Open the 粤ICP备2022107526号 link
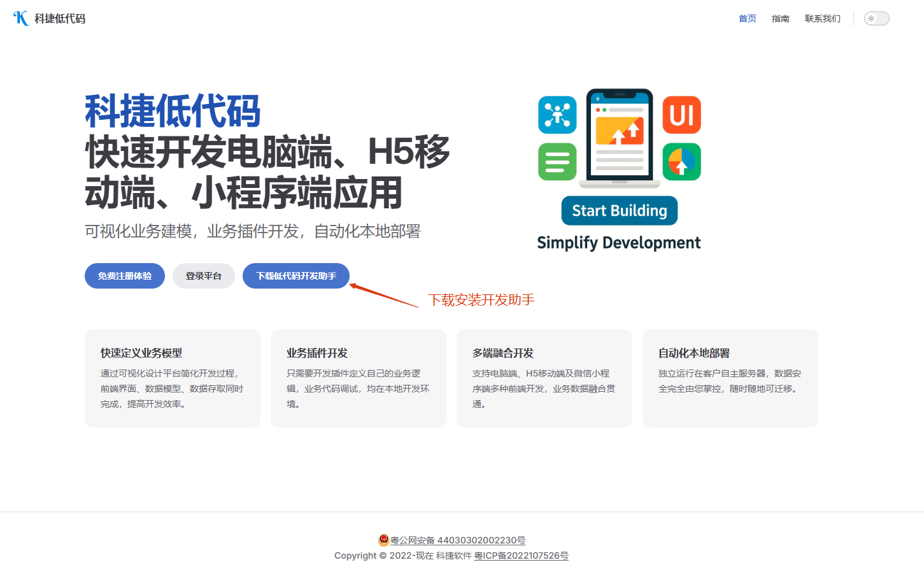Screen dimensions: 924x574 point(521,556)
